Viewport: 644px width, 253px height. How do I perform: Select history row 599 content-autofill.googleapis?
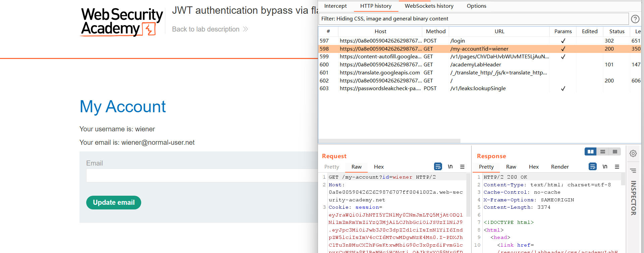(480, 57)
